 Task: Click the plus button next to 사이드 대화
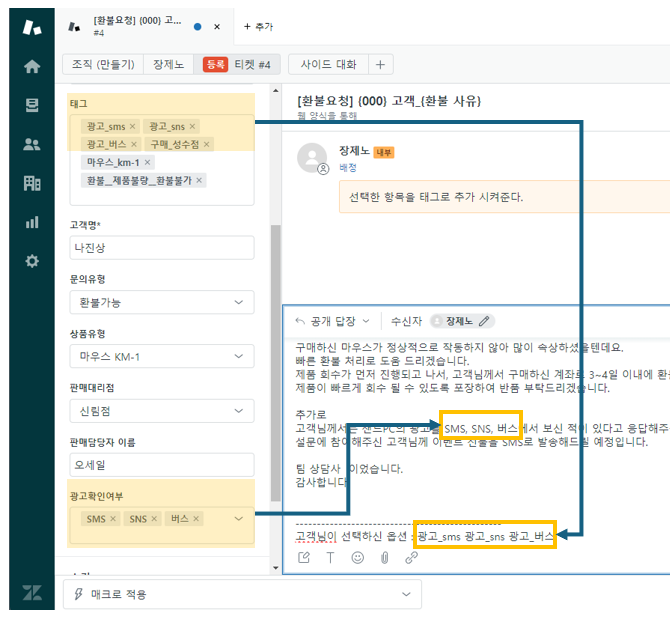click(x=380, y=65)
